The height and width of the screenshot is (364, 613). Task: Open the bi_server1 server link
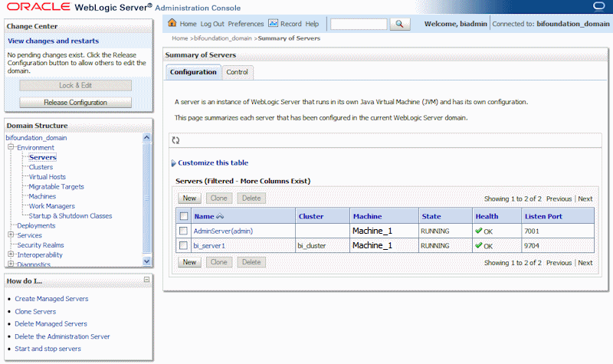212,245
